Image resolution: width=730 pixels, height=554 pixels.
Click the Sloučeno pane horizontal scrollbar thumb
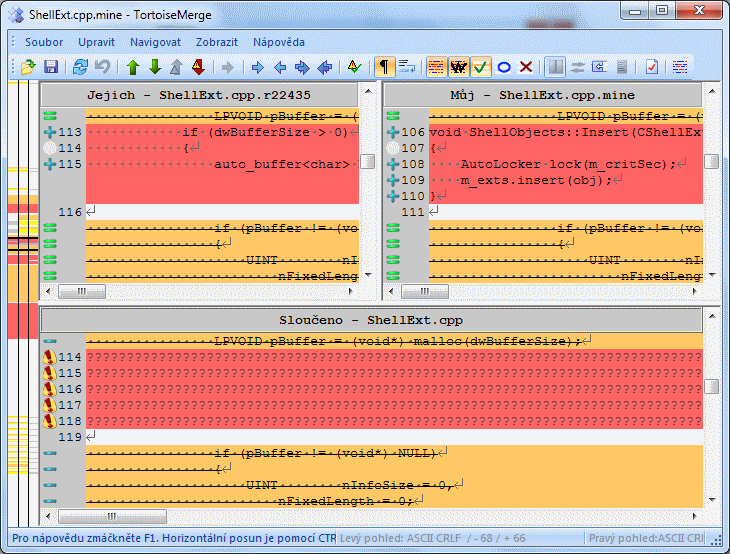112,516
